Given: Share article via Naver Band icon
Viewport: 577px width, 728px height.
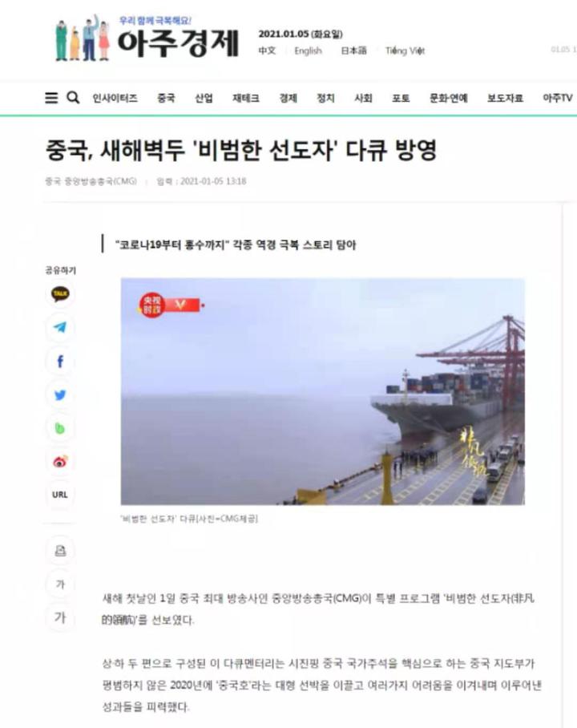Looking at the screenshot, I should pos(60,428).
